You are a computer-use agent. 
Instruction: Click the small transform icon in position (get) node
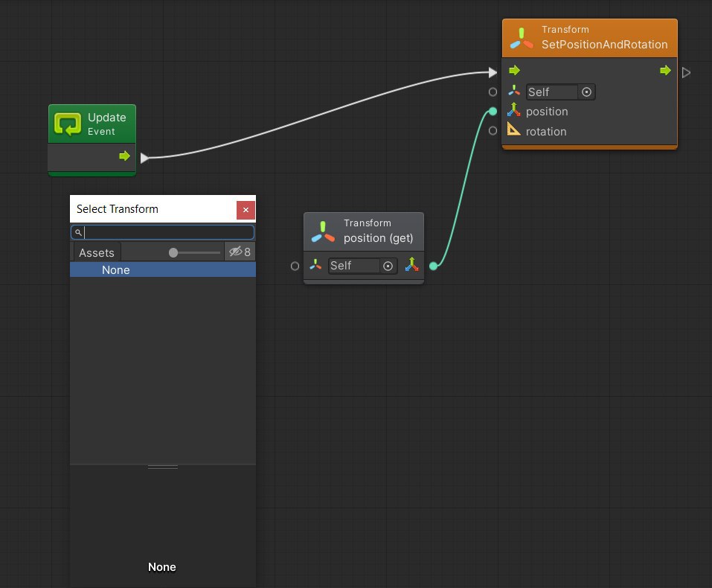pyautogui.click(x=315, y=264)
